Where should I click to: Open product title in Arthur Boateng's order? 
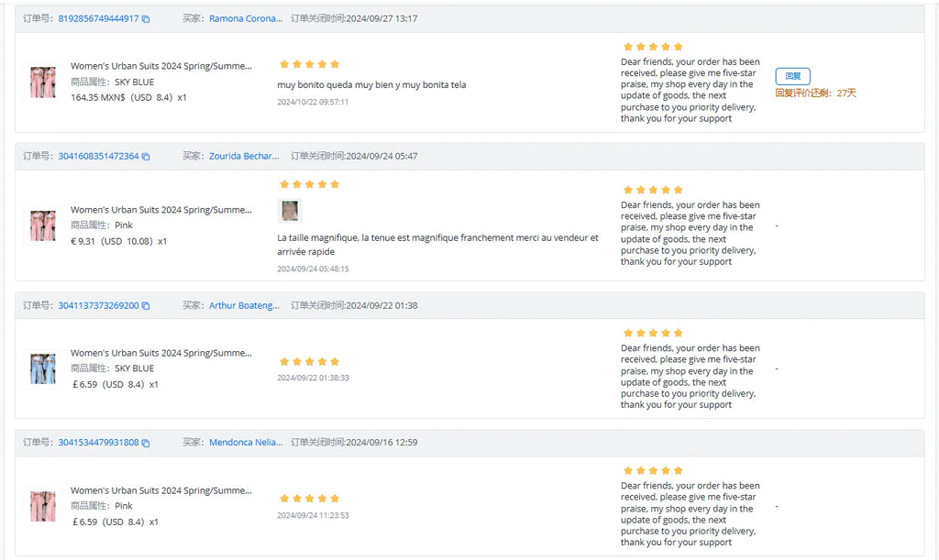[160, 353]
